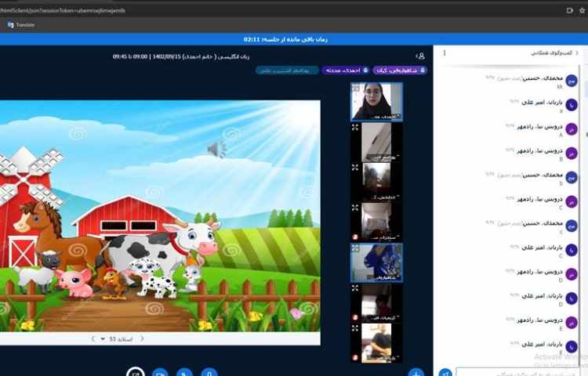Click muted mic badge on bottom webcam
This screenshot has height=376, width=588.
click(355, 358)
